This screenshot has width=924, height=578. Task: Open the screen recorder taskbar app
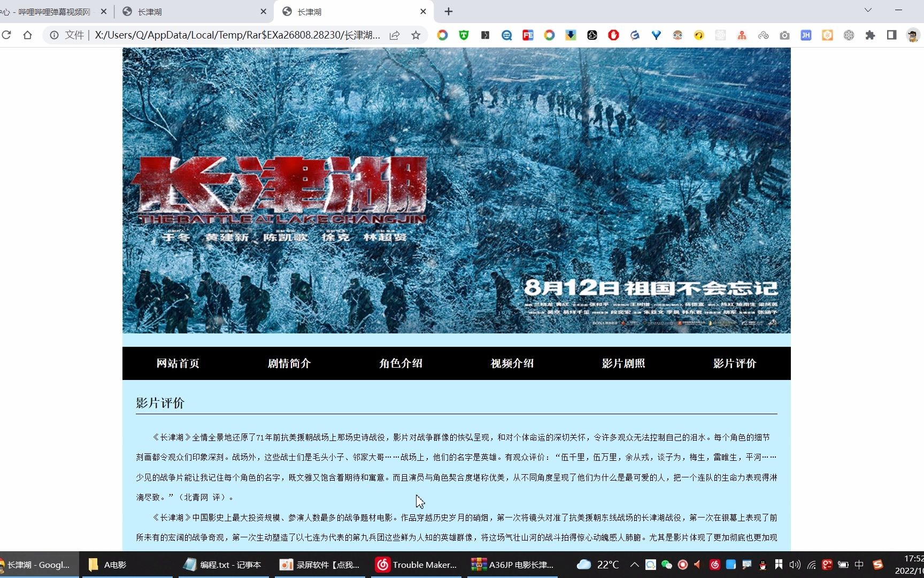point(320,565)
